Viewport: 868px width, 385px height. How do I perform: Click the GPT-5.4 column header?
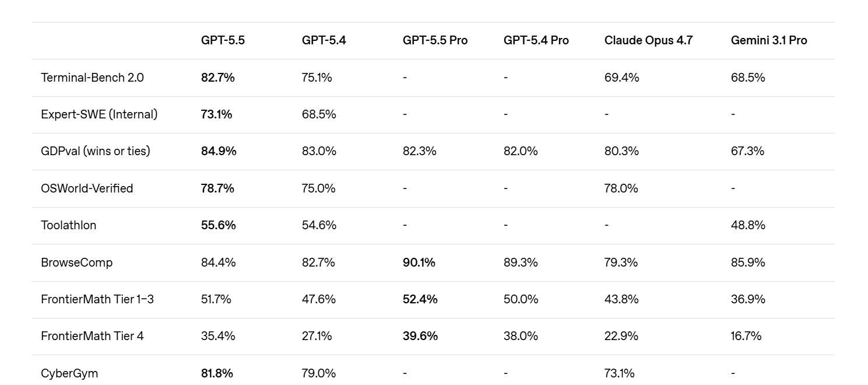(324, 40)
